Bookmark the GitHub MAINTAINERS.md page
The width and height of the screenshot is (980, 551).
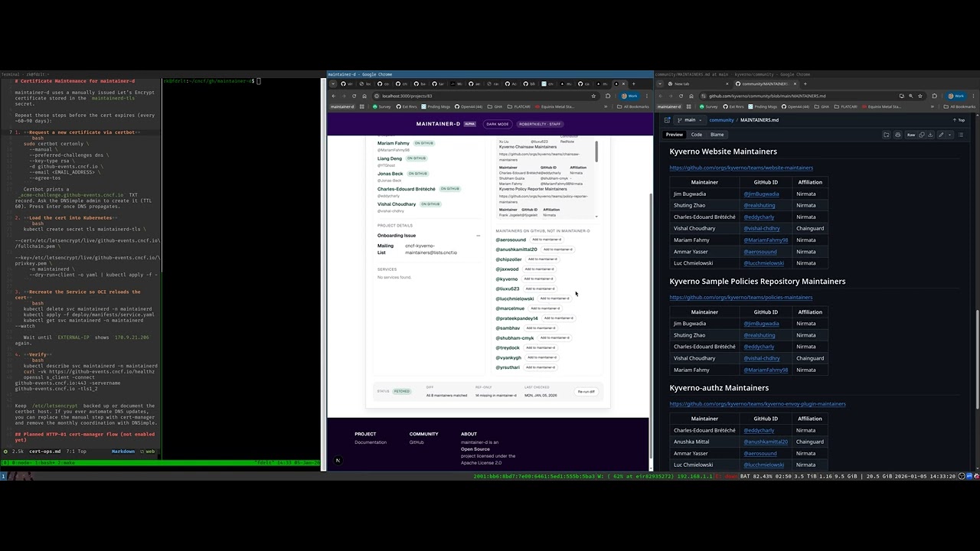920,96
